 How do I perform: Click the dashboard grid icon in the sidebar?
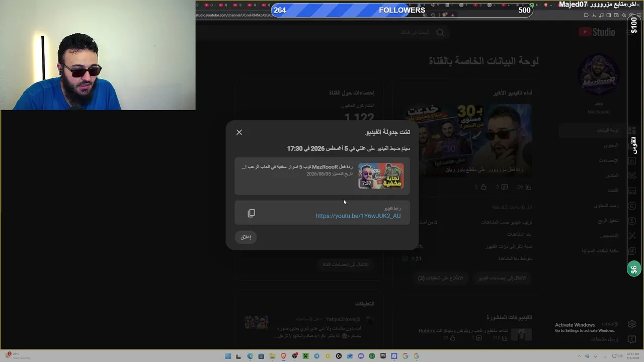[x=632, y=130]
